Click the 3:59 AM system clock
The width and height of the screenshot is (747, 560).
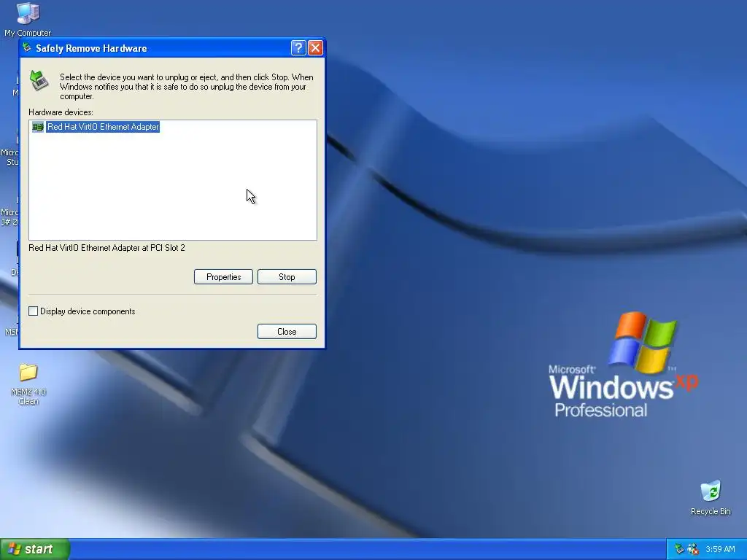pos(720,549)
